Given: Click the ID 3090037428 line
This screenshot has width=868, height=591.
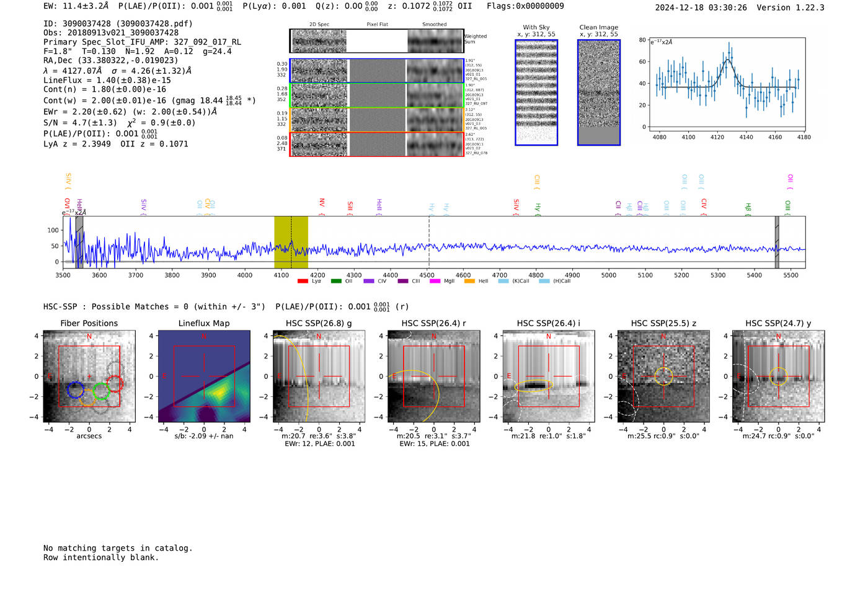Looking at the screenshot, I should (118, 24).
